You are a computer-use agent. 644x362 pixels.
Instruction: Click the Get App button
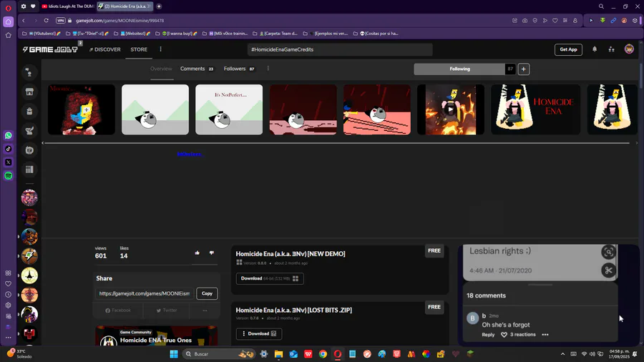(568, 49)
